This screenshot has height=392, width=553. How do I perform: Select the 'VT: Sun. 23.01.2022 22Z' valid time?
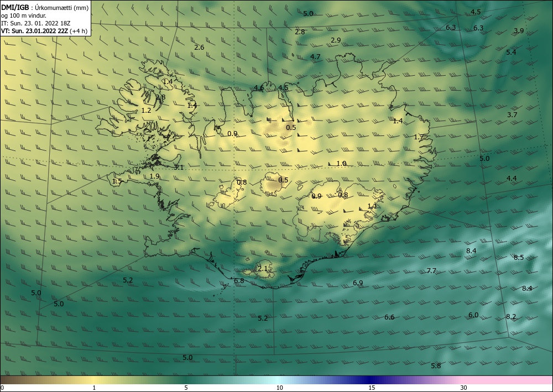[34, 31]
